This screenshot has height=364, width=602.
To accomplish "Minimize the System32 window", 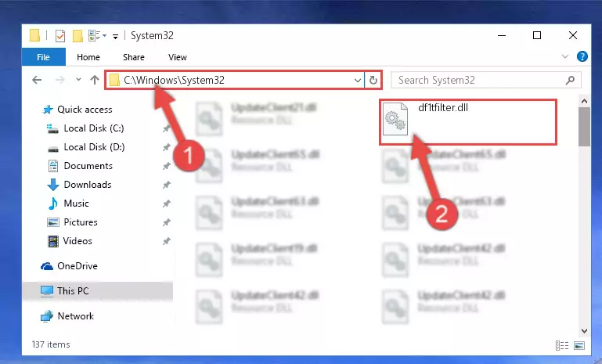I will [x=502, y=35].
